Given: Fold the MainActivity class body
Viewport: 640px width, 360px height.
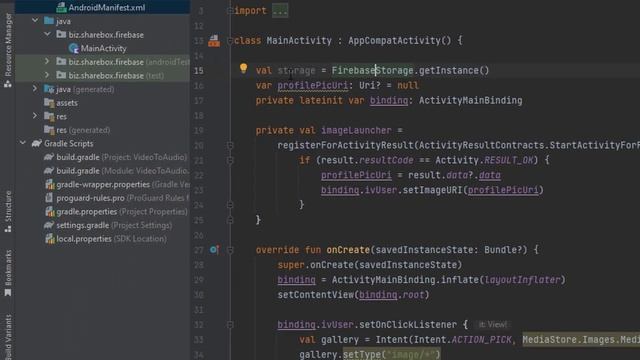Looking at the screenshot, I should 230,40.
